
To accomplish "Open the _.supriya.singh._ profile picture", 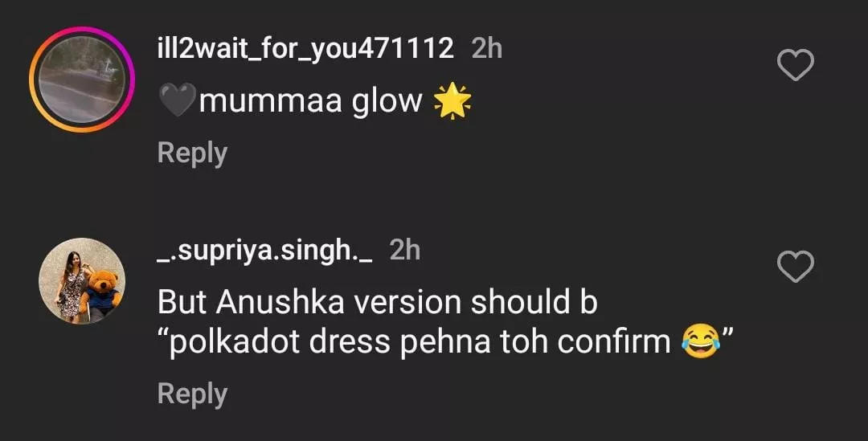I will pos(81,280).
